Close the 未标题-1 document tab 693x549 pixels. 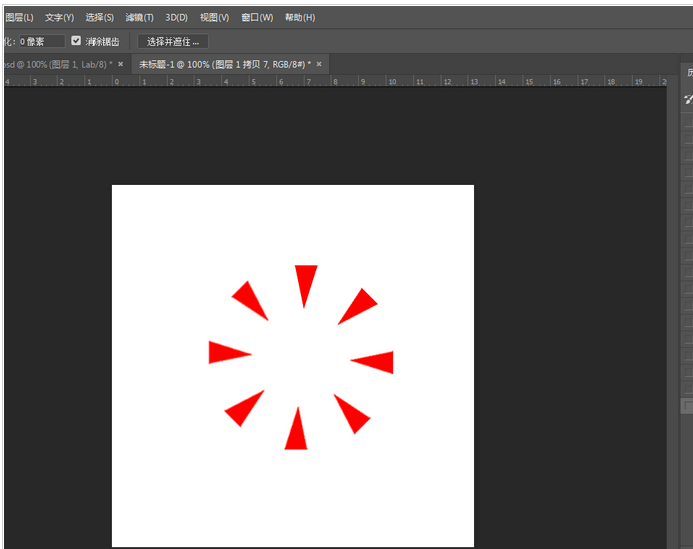[x=318, y=64]
